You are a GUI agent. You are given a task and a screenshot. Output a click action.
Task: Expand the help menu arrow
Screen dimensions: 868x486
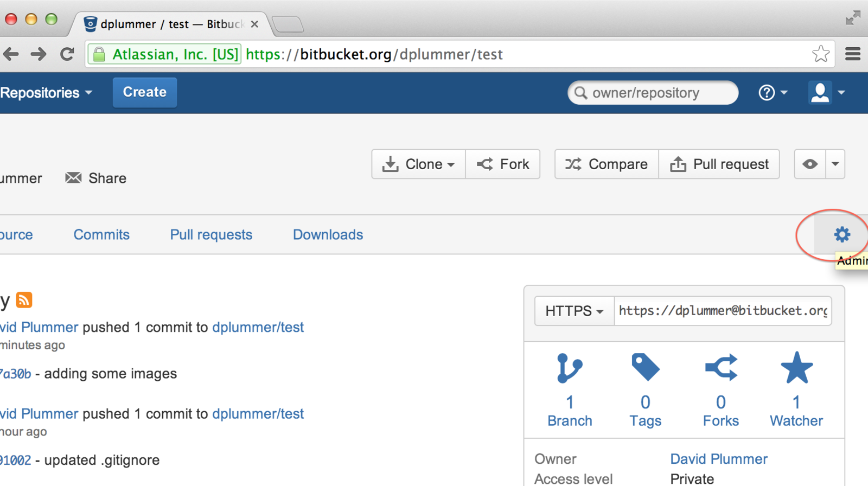coord(784,93)
